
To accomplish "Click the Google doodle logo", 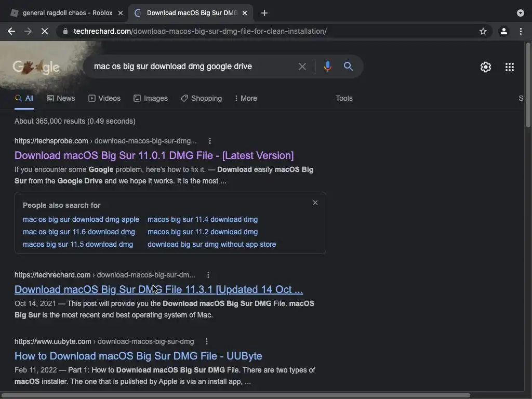I will click(36, 67).
